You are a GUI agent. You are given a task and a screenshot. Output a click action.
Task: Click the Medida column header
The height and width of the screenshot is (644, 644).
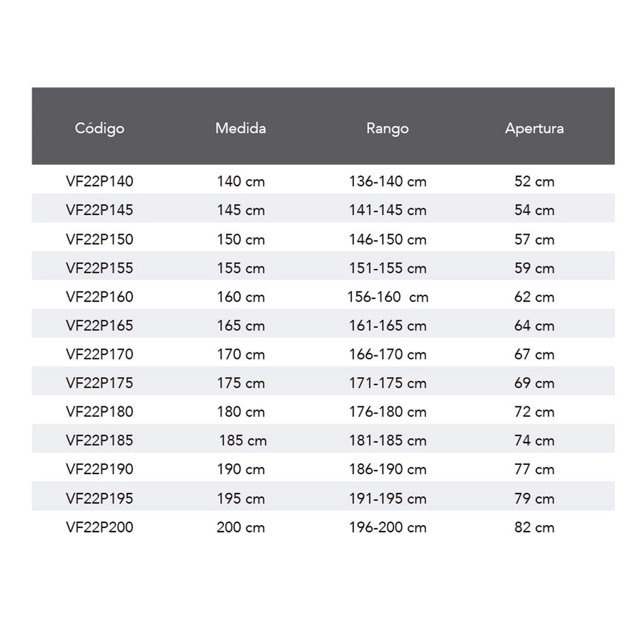[241, 128]
